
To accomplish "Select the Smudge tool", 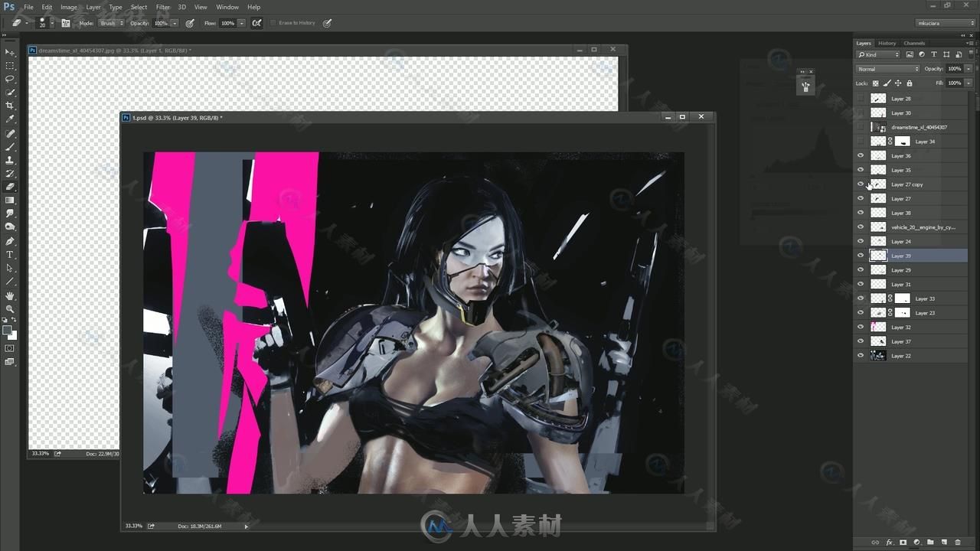I will [10, 214].
